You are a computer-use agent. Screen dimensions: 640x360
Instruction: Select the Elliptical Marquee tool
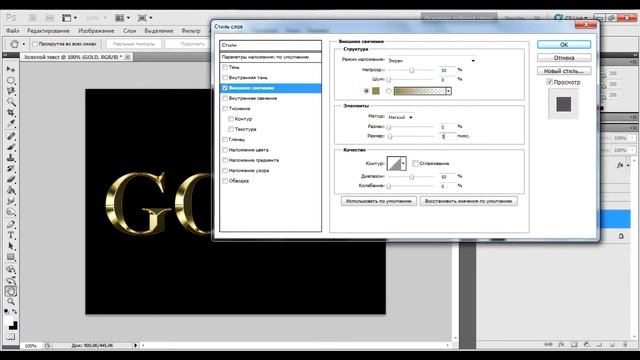[11, 80]
